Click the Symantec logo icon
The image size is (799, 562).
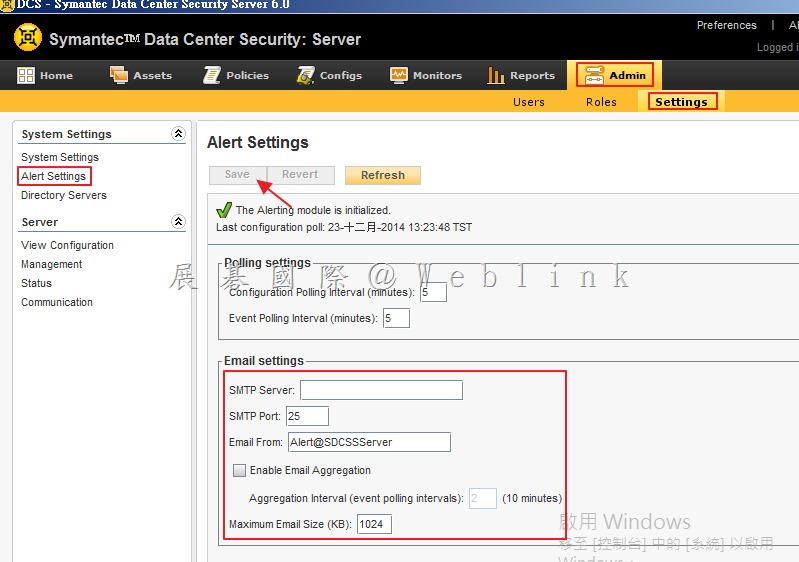[28, 39]
